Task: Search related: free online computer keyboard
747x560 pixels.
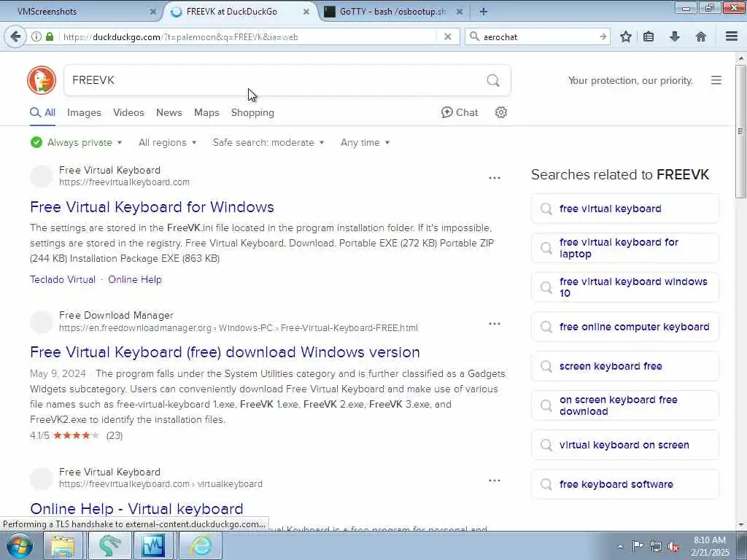Action: click(624, 327)
